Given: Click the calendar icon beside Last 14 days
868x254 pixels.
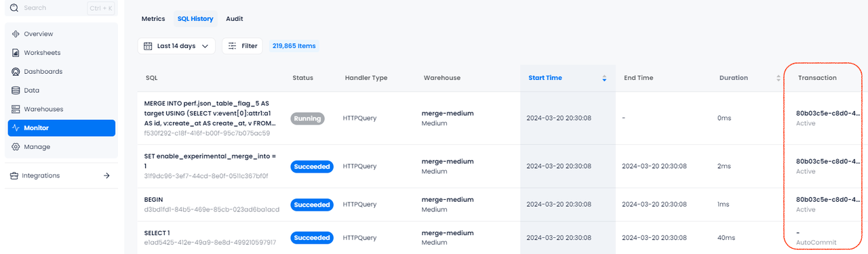Looking at the screenshot, I should click(148, 46).
